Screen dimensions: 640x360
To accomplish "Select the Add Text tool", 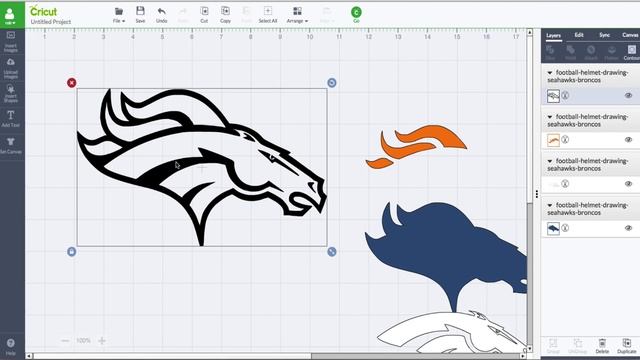I will coord(11,119).
